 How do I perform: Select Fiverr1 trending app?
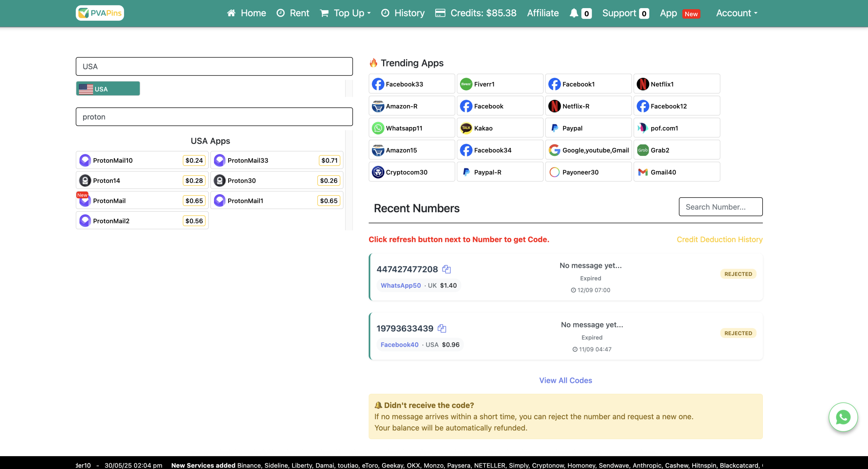(500, 84)
